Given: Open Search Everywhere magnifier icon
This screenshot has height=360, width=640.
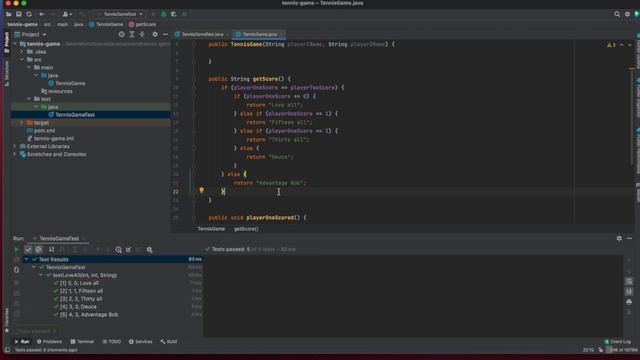Looking at the screenshot, I should tap(617, 14).
